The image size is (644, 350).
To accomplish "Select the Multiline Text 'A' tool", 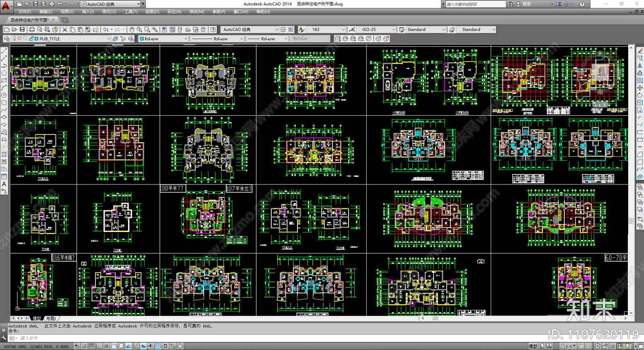I will 4,184.
